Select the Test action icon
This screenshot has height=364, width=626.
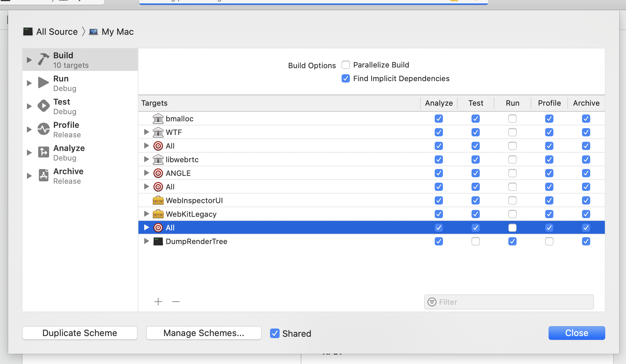coord(43,106)
